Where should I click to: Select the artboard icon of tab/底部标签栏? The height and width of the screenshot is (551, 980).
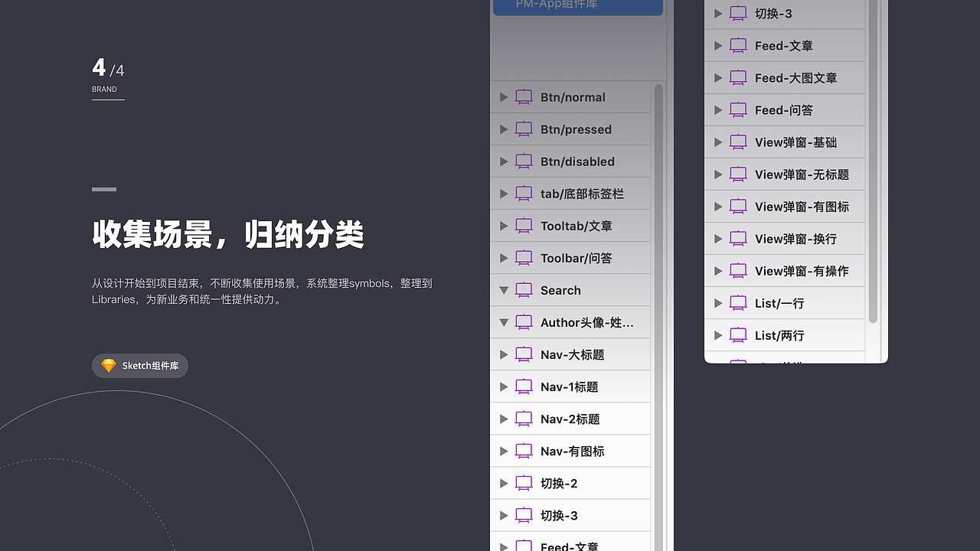524,194
